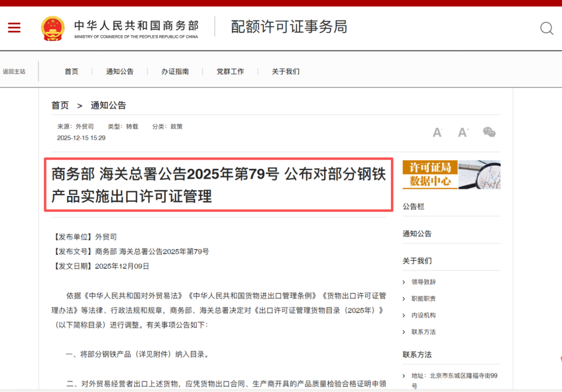The height and width of the screenshot is (392, 562).
Task: Click 通知公告 in the breadcrumb
Action: point(108,106)
